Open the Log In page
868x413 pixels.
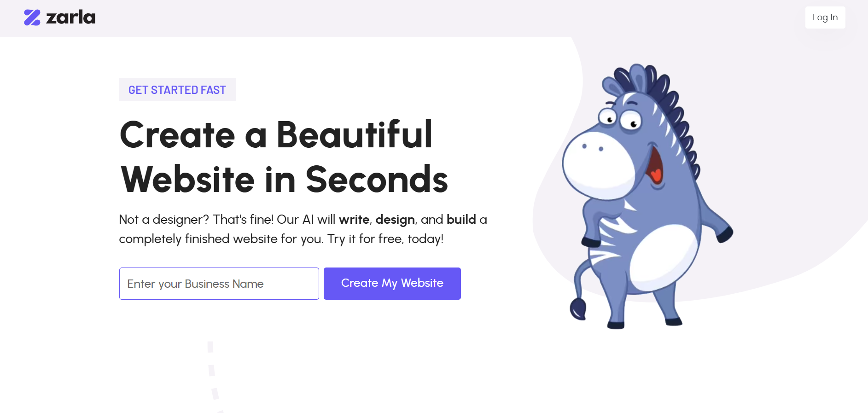pos(825,17)
